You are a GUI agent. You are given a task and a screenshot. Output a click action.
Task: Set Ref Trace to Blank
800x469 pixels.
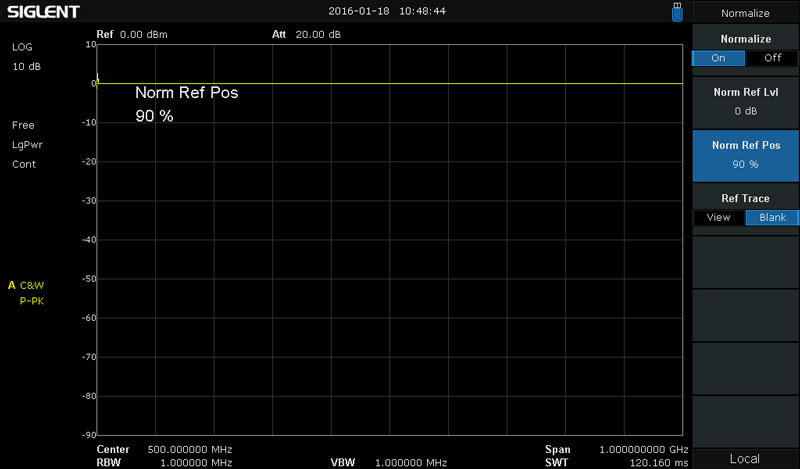click(x=772, y=217)
